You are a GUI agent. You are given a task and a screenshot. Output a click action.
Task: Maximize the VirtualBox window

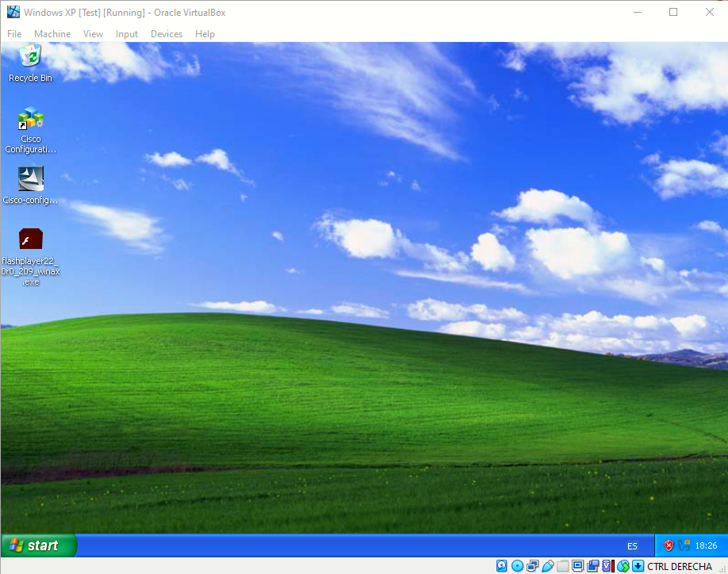pos(673,13)
